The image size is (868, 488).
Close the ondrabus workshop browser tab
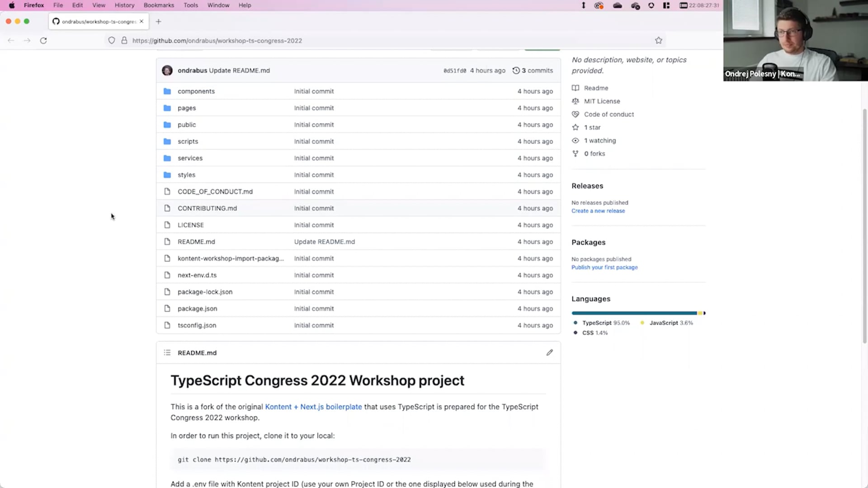coord(142,21)
